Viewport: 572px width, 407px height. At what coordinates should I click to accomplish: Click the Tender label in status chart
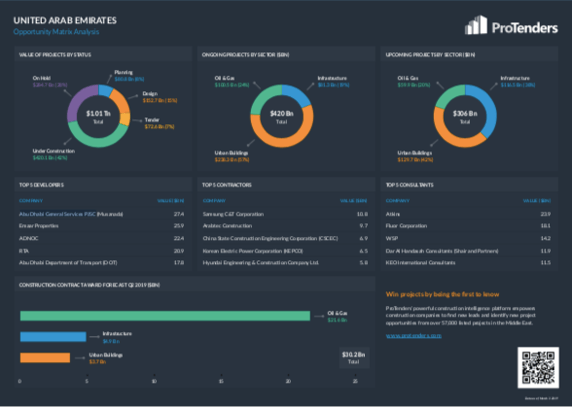[152, 120]
